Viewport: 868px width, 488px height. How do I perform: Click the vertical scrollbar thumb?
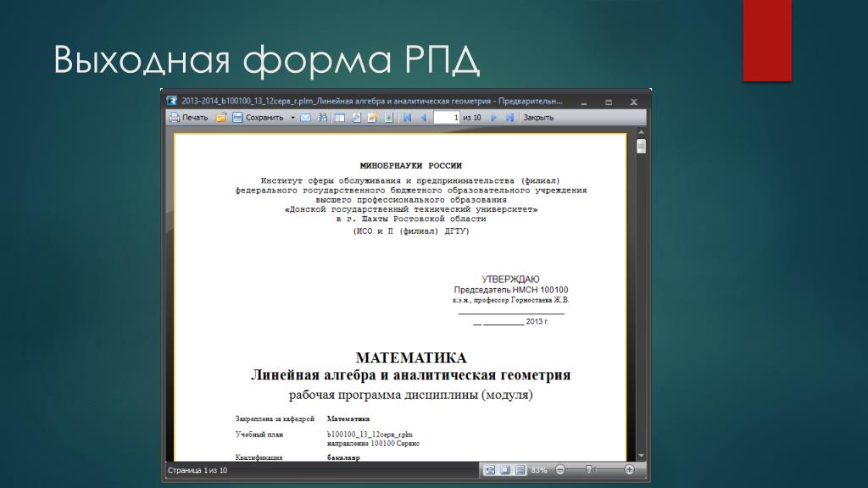[641, 146]
